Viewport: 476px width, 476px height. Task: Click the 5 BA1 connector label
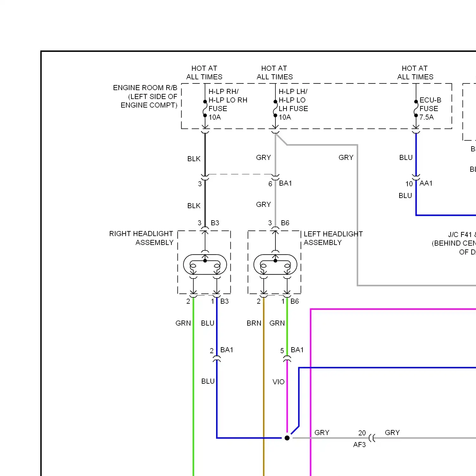(x=292, y=350)
